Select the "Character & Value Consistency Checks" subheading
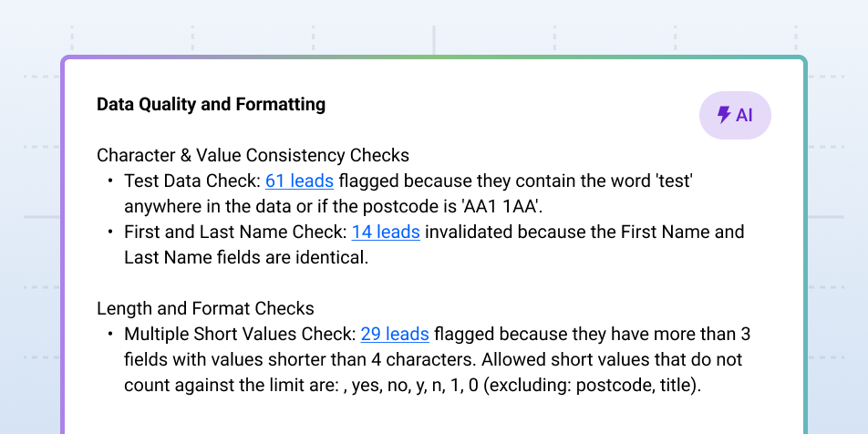Screen dimensions: 868x434 click(x=253, y=155)
